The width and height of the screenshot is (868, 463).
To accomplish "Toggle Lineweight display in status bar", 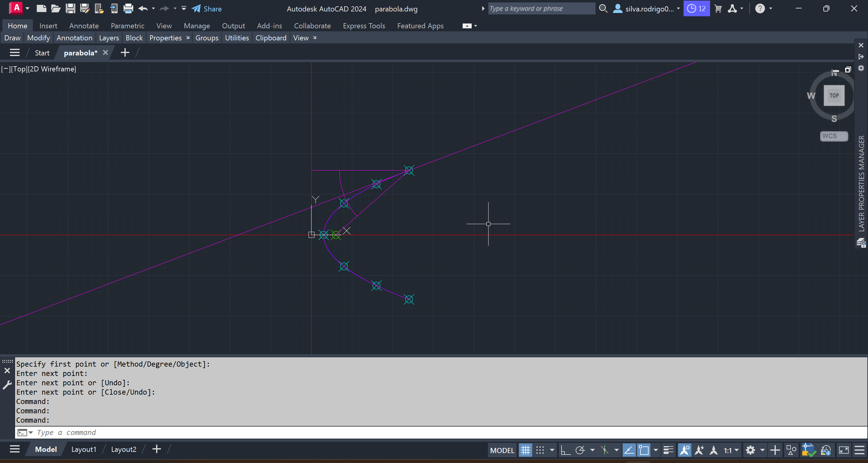I will [x=668, y=450].
